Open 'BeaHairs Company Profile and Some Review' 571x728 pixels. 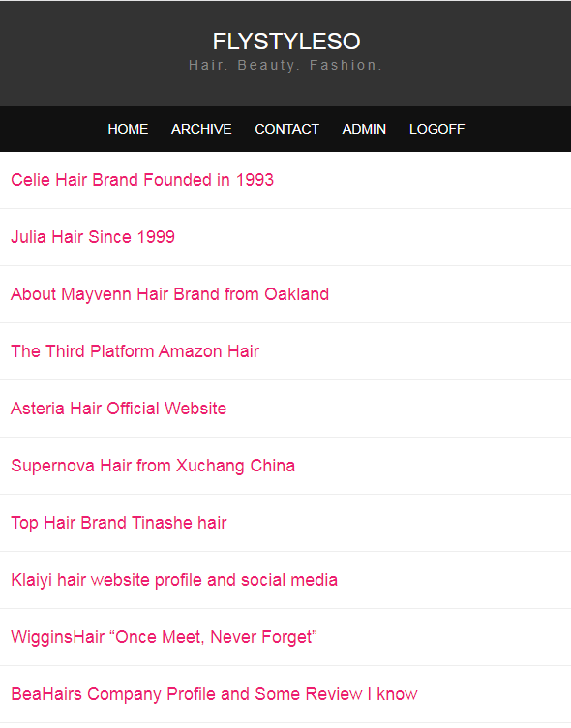click(x=214, y=694)
